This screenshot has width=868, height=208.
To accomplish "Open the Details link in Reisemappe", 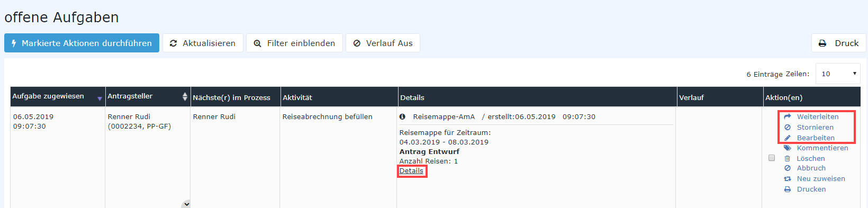I will (411, 170).
